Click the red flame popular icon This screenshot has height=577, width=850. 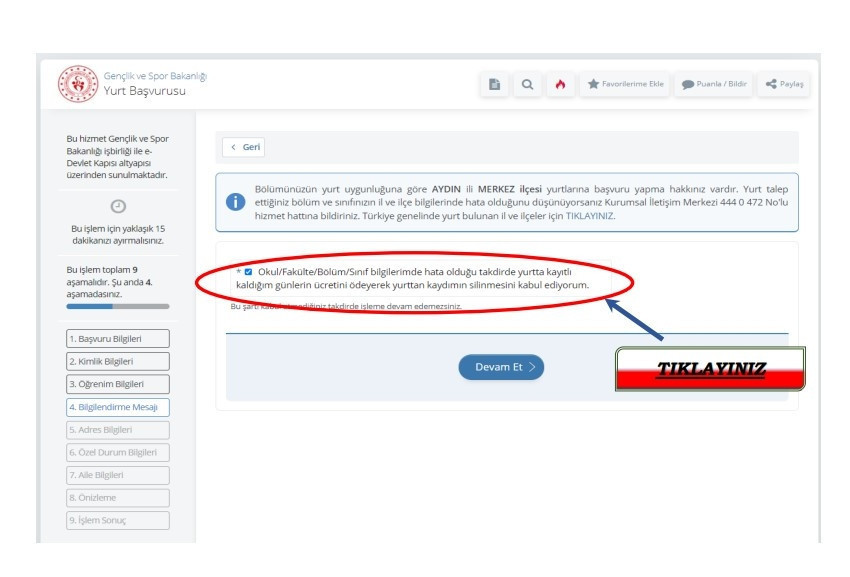coord(561,84)
